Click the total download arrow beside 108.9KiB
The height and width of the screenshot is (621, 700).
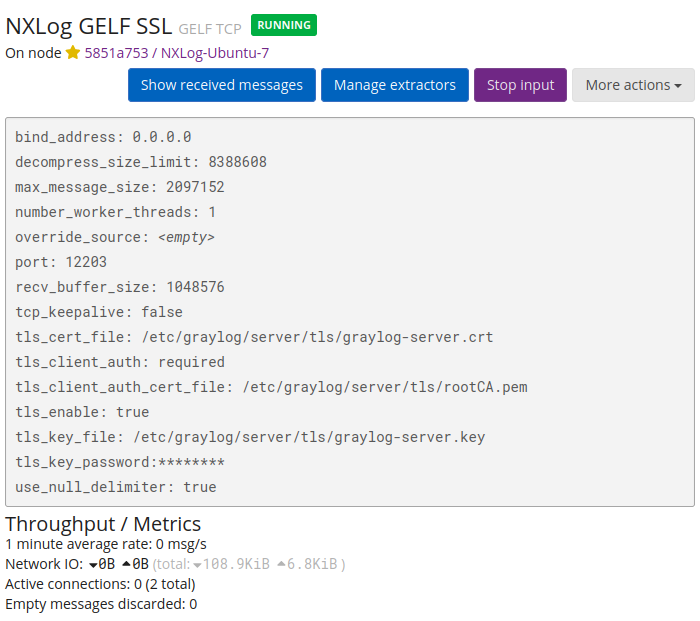coord(197,564)
